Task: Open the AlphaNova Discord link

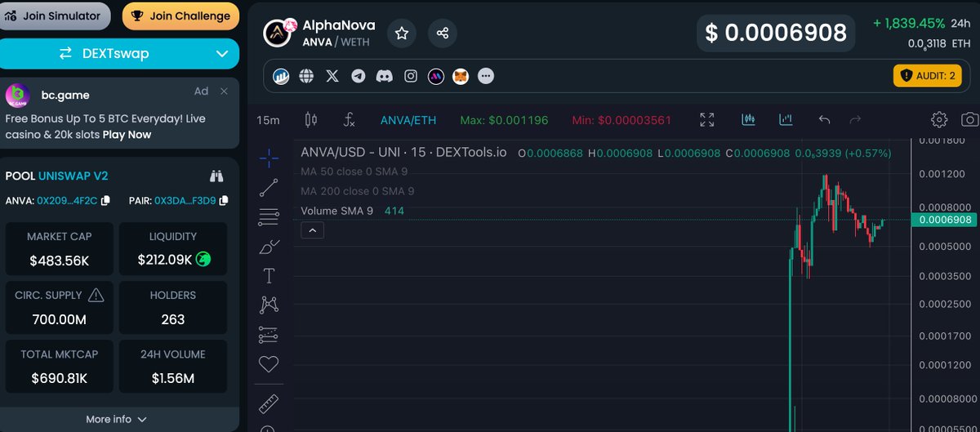Action: tap(384, 76)
